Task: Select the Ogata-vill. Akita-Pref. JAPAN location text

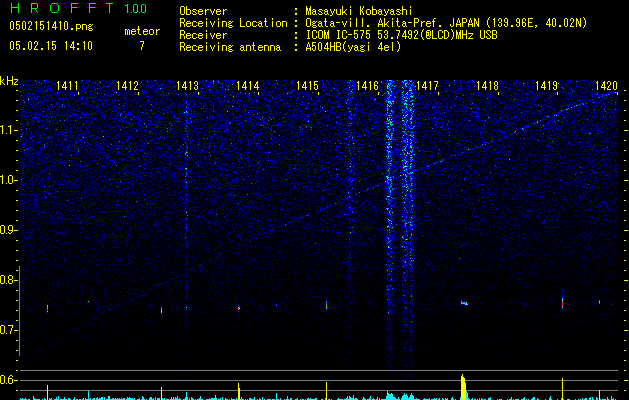Action: [446, 23]
